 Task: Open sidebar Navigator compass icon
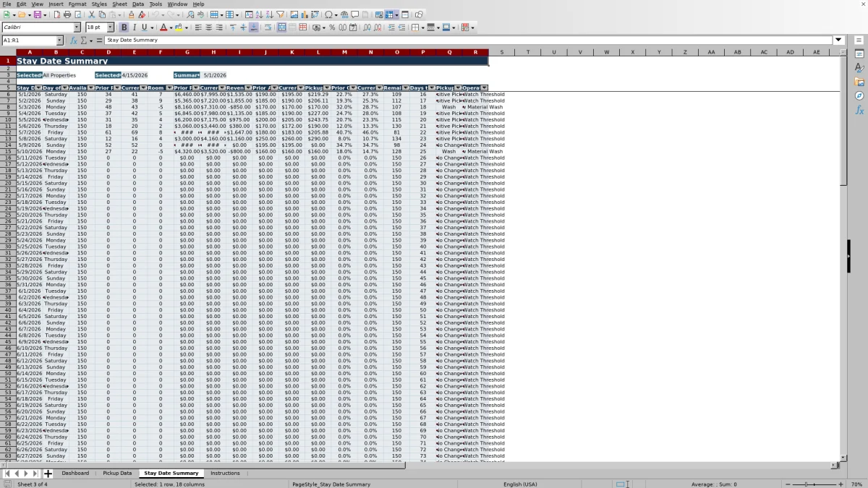pyautogui.click(x=859, y=95)
